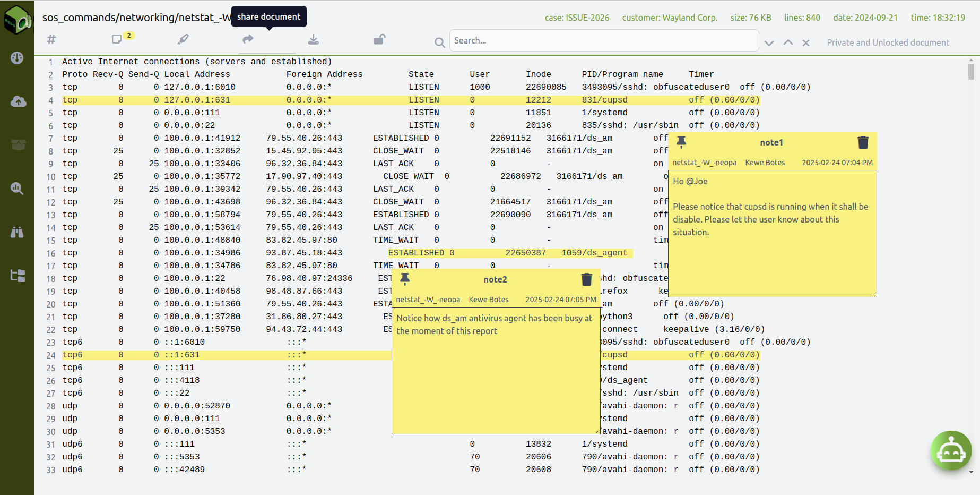The height and width of the screenshot is (495, 980).
Task: Open the binoculars icon in sidebar
Action: (x=17, y=232)
